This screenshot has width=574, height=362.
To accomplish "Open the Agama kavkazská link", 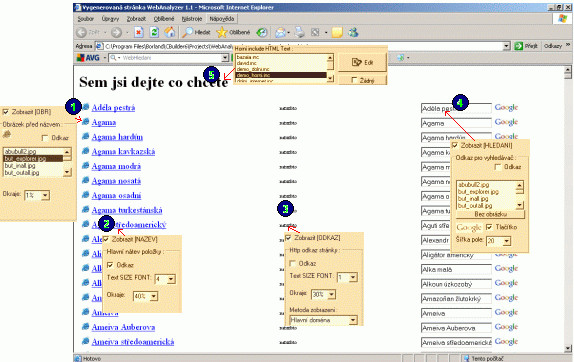I will (x=123, y=152).
